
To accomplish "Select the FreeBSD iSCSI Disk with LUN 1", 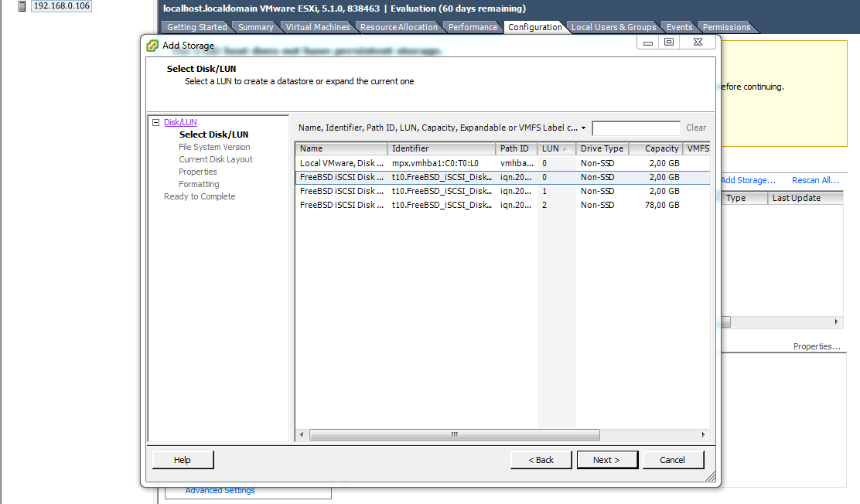I will coord(503,191).
